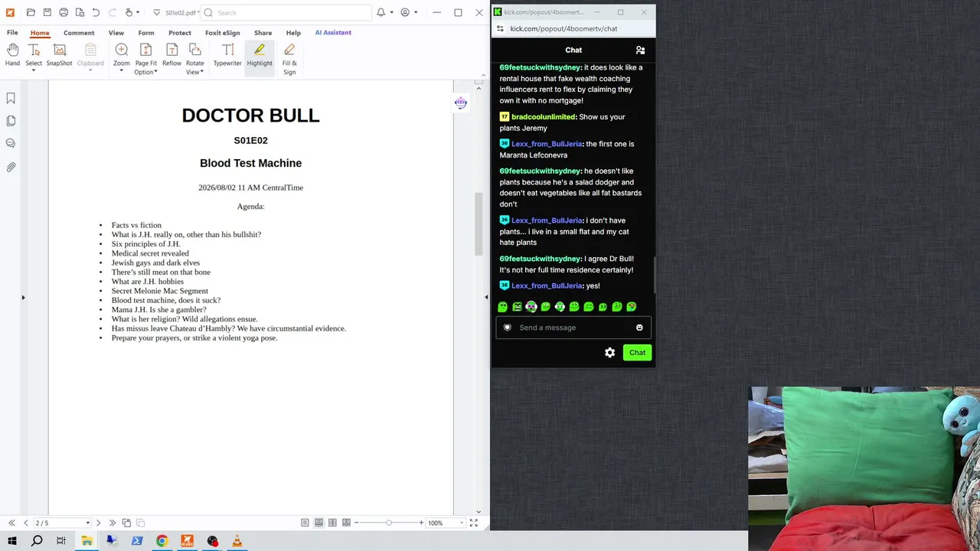This screenshot has height=551, width=980.
Task: Open VLC from the taskbar
Action: point(237,541)
